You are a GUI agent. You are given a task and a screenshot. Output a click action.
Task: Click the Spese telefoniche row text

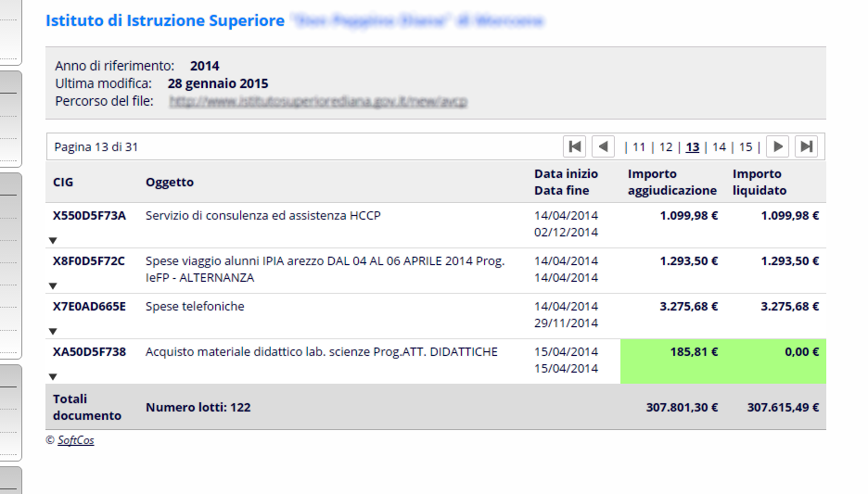pyautogui.click(x=195, y=307)
